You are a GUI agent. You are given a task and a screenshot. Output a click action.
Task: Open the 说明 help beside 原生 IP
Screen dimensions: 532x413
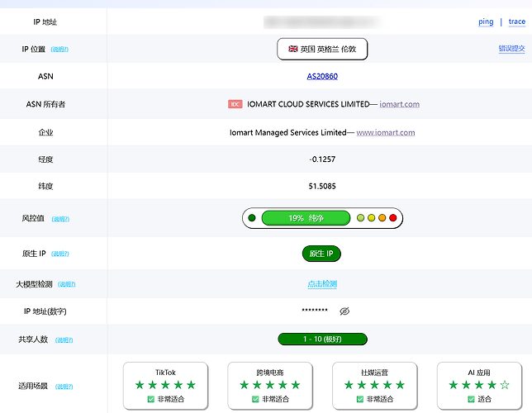tap(60, 254)
